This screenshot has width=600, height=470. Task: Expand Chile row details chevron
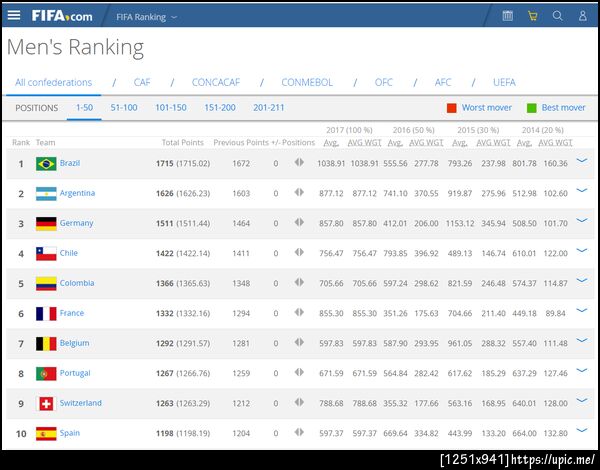[x=582, y=250]
